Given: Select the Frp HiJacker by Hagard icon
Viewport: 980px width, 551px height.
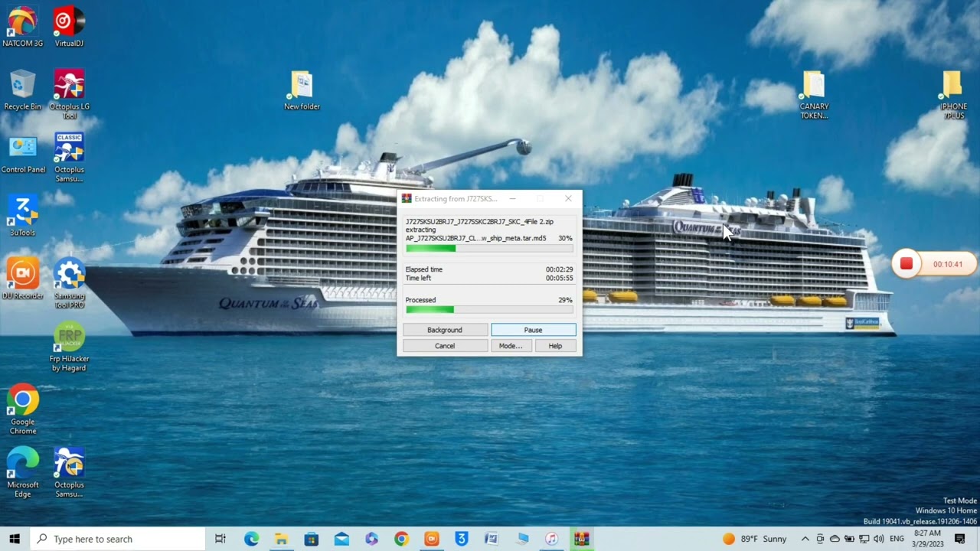Looking at the screenshot, I should coord(69,347).
